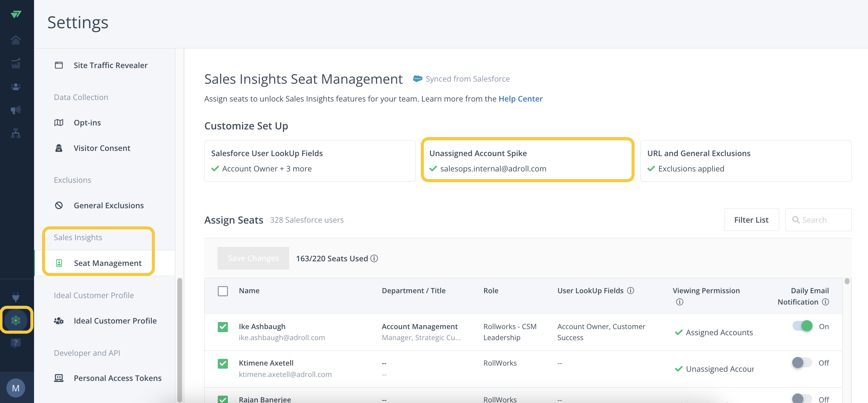
Task: Click '328 Salesforce users' count text
Action: coord(307,220)
